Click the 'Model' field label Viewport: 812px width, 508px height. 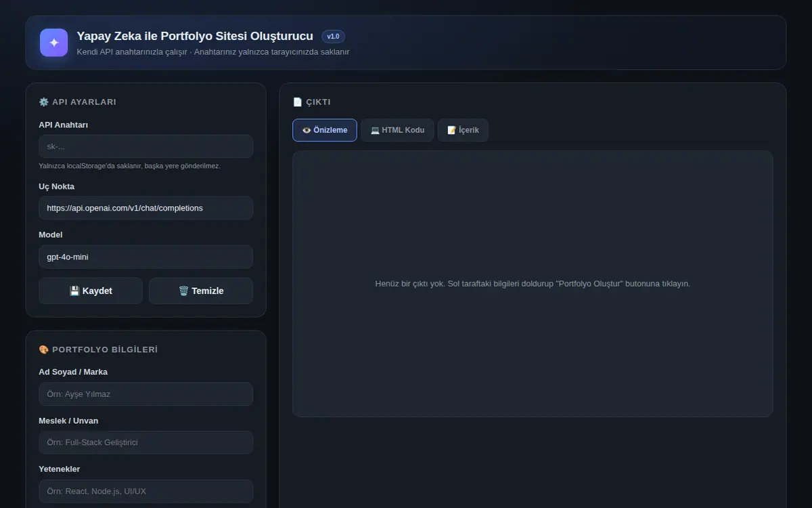[50, 235]
